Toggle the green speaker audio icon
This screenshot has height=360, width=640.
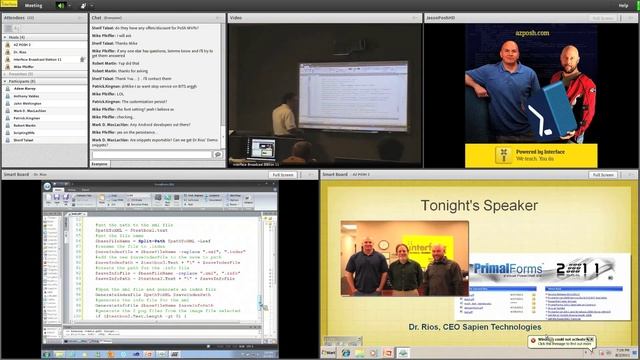tap(60, 6)
